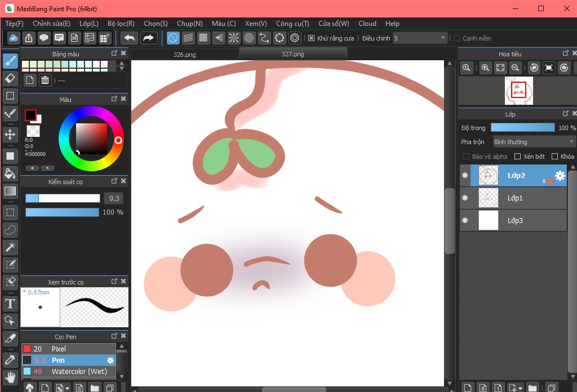Select the Move tool

[x=10, y=134]
